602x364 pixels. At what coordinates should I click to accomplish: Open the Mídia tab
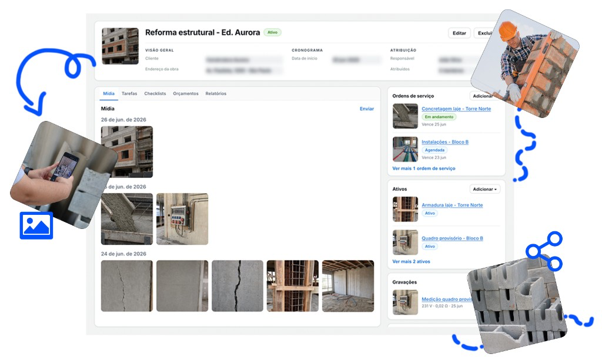pyautogui.click(x=109, y=93)
